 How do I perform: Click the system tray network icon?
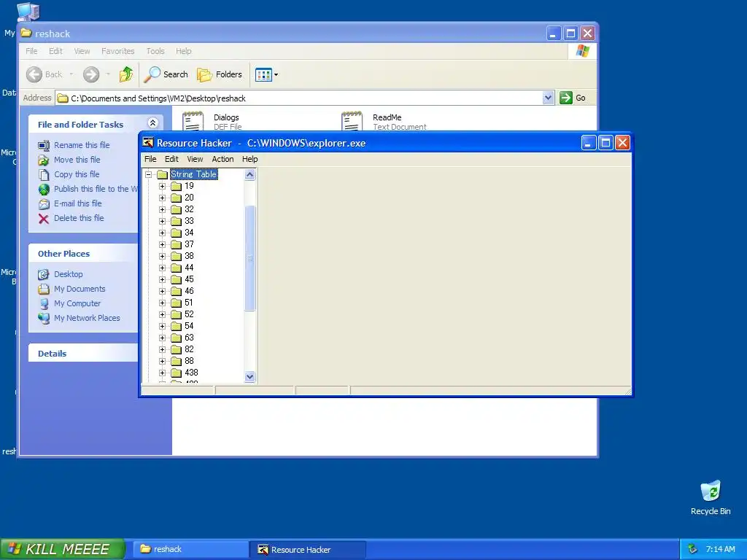tap(693, 550)
